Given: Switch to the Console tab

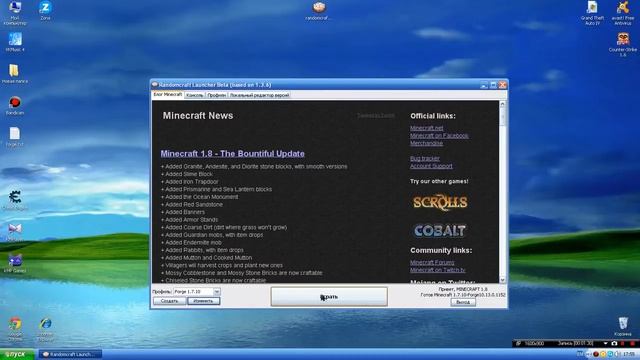Looking at the screenshot, I should pos(195,95).
